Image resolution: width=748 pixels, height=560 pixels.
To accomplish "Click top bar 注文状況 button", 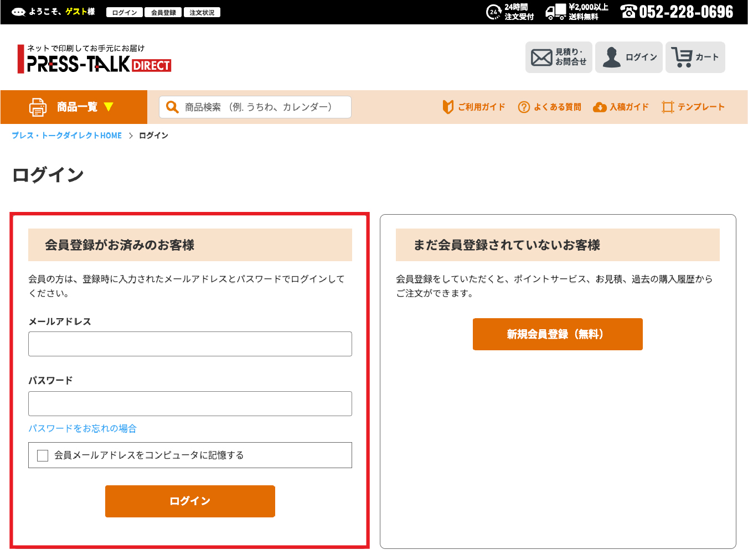I will [202, 12].
